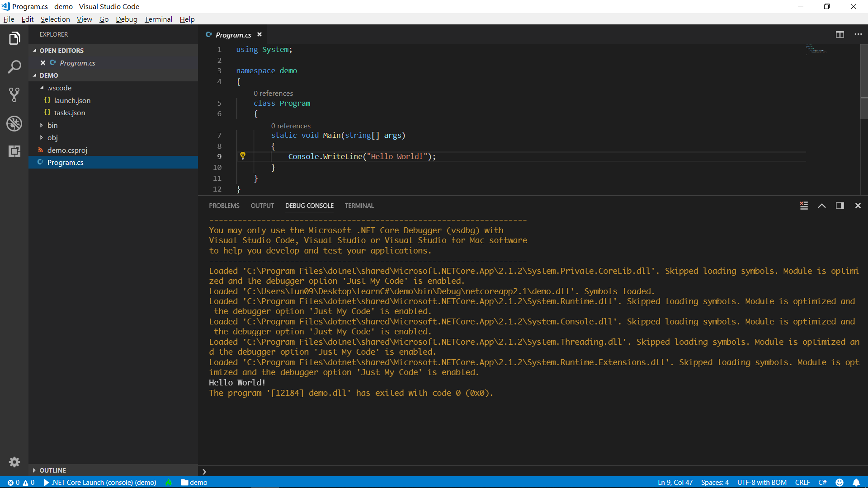Image resolution: width=868 pixels, height=488 pixels.
Task: Clear the debug console output
Action: (804, 206)
